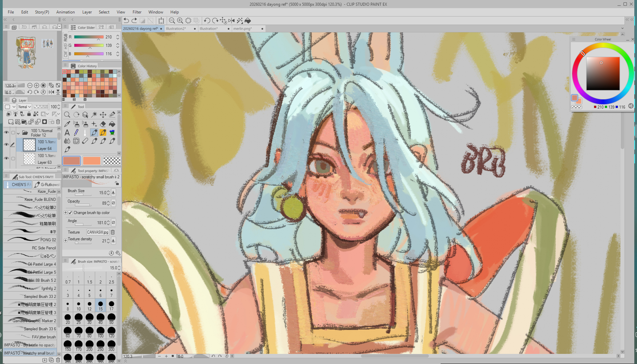Switch to the merlin.png document tab
This screenshot has width=637, height=364.
[x=242, y=29]
